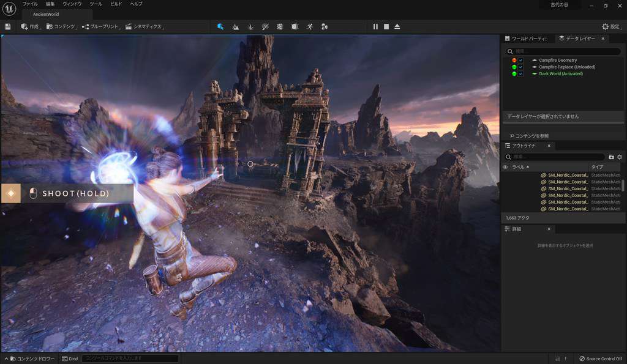The image size is (627, 364).
Task: Click the last mode icon in the mode toolbar
Action: (x=325, y=27)
